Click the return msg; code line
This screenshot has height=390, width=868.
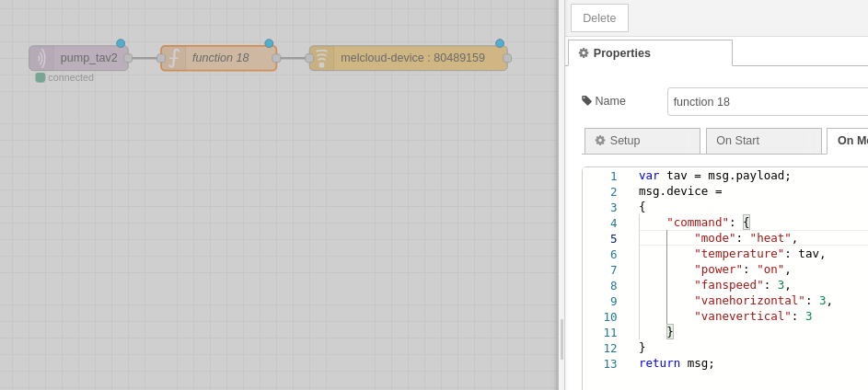[x=677, y=363]
